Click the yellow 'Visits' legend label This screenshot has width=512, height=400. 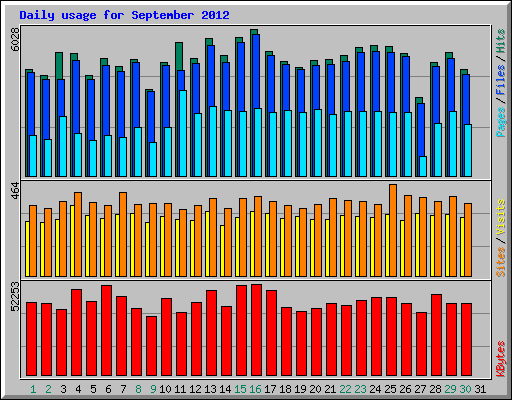pyautogui.click(x=501, y=217)
